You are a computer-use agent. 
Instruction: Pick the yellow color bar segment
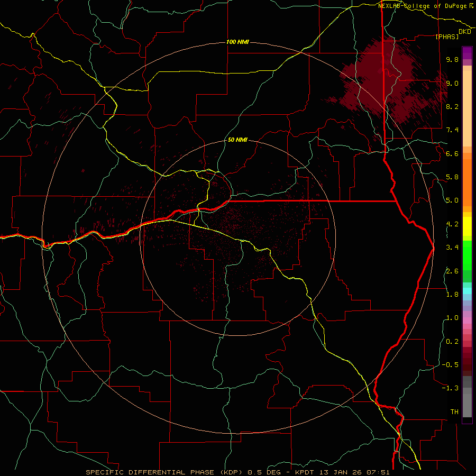click(467, 226)
